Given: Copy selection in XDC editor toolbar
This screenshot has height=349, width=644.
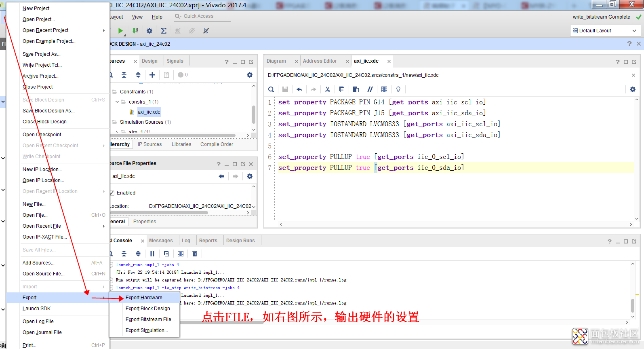Looking at the screenshot, I should tap(342, 89).
